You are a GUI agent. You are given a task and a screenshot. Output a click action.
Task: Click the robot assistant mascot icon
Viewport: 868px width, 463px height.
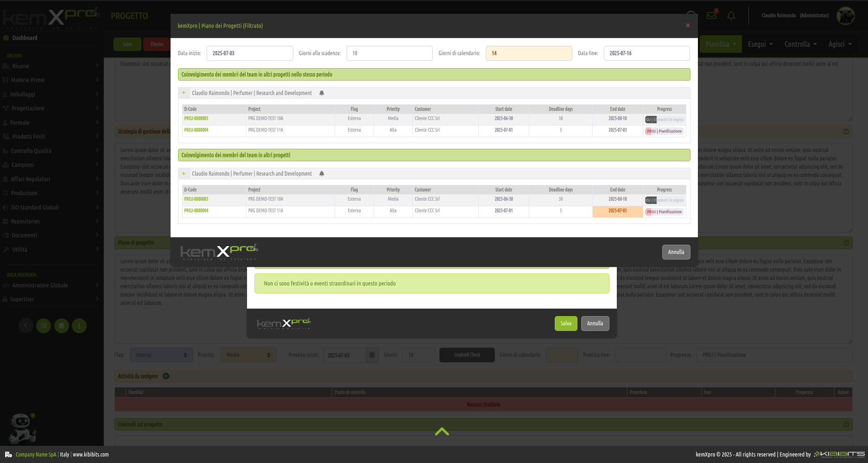22,428
